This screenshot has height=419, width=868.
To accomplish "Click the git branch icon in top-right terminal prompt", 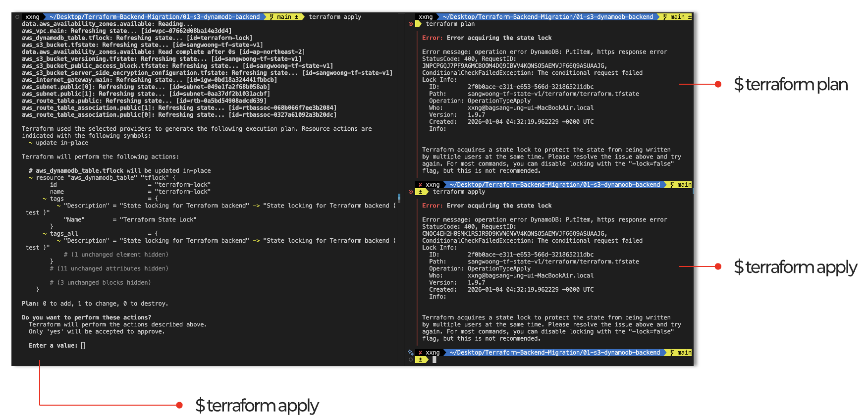I will [x=665, y=17].
